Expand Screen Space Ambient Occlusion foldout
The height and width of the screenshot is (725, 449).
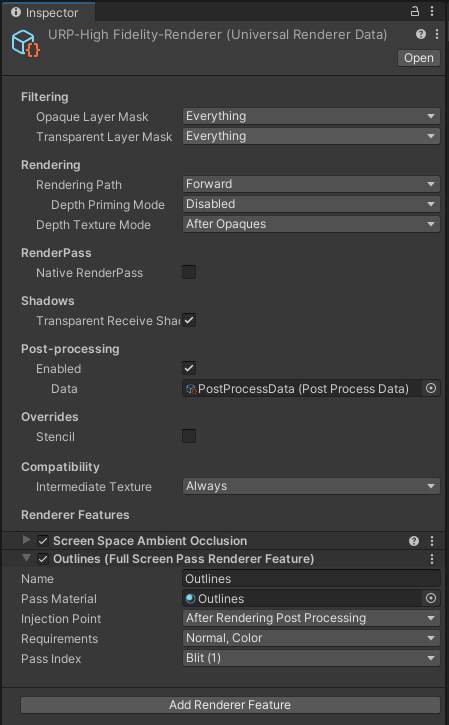[26, 540]
